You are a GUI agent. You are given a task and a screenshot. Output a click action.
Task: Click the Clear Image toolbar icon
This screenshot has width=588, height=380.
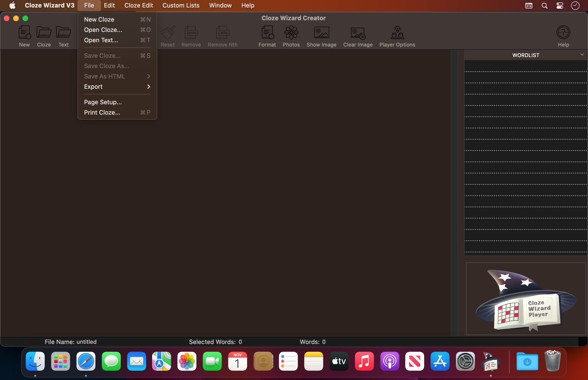point(358,33)
